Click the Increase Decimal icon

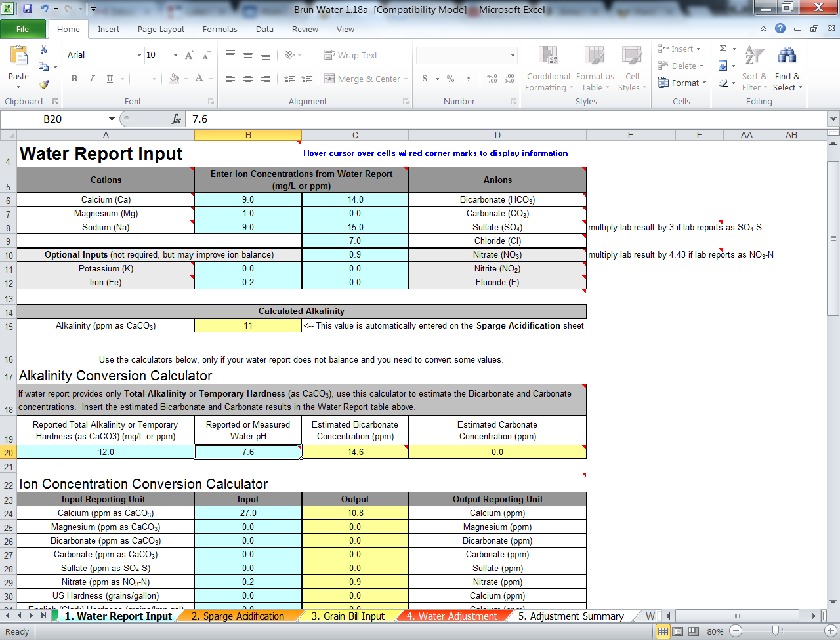[x=492, y=79]
